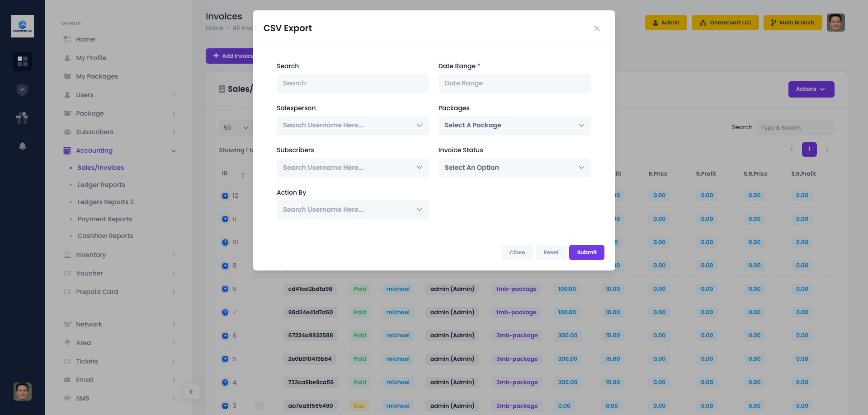The image size is (868, 415).
Task: Expand row details for invoice 8
Action: tap(225, 289)
